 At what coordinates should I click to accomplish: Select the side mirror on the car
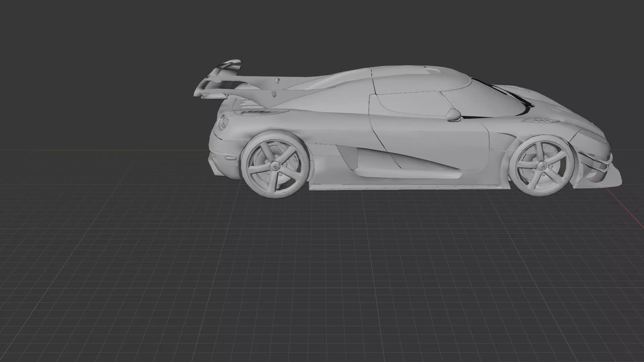pos(454,115)
